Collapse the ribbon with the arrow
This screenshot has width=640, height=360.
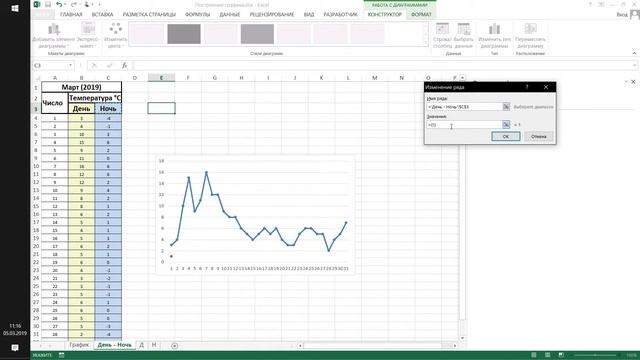click(x=634, y=53)
